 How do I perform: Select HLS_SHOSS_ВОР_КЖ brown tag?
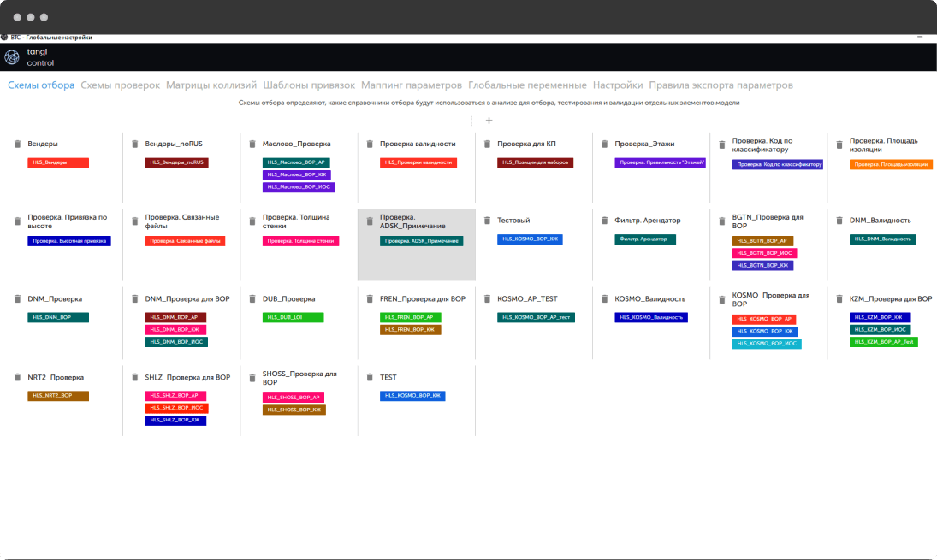click(x=294, y=410)
